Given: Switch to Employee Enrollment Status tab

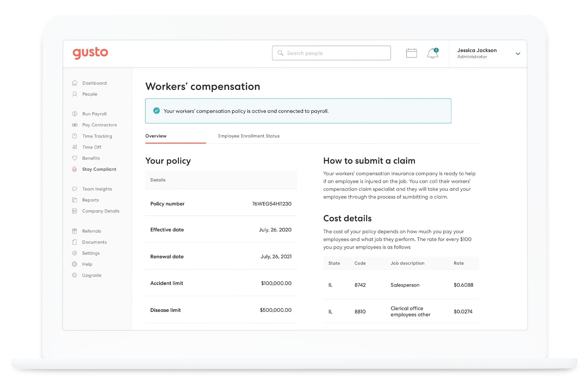Looking at the screenshot, I should (x=249, y=136).
